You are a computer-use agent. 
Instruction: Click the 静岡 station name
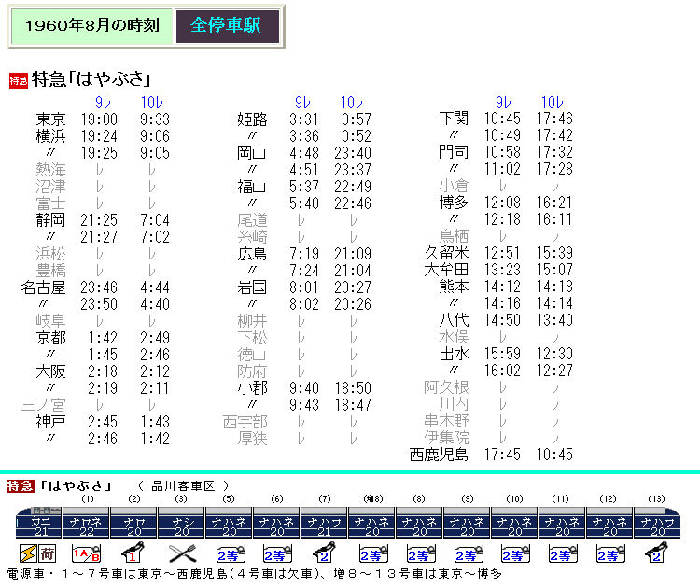50,220
